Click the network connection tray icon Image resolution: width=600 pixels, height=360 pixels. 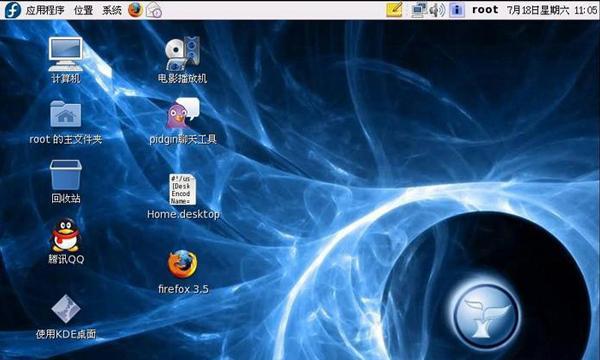click(419, 10)
